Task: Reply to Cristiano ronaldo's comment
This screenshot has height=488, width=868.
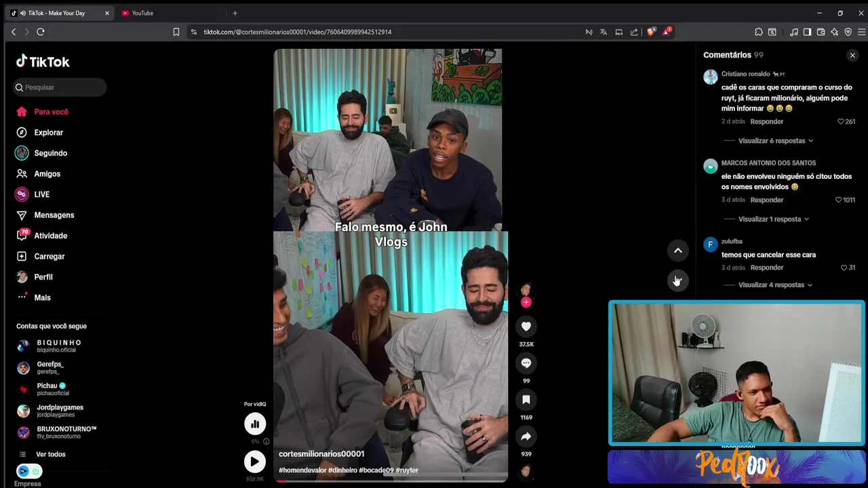Action: 767,122
